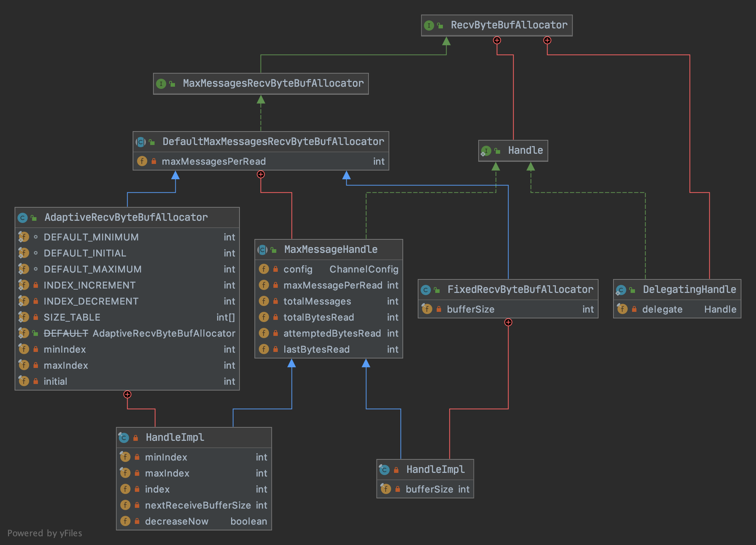Select the MaxMessagesRecvByteBufAllocator node title

point(273,83)
